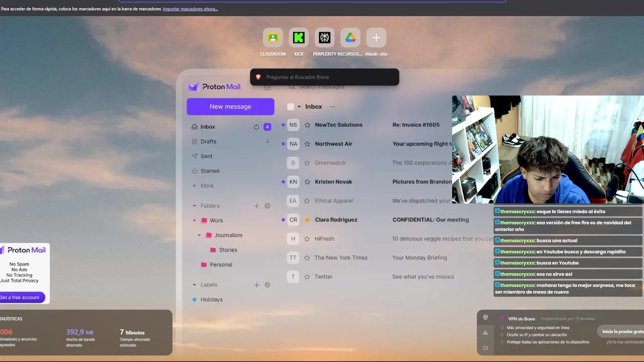Star the NewTec Solutions email
The width and height of the screenshot is (644, 362).
[x=307, y=125]
